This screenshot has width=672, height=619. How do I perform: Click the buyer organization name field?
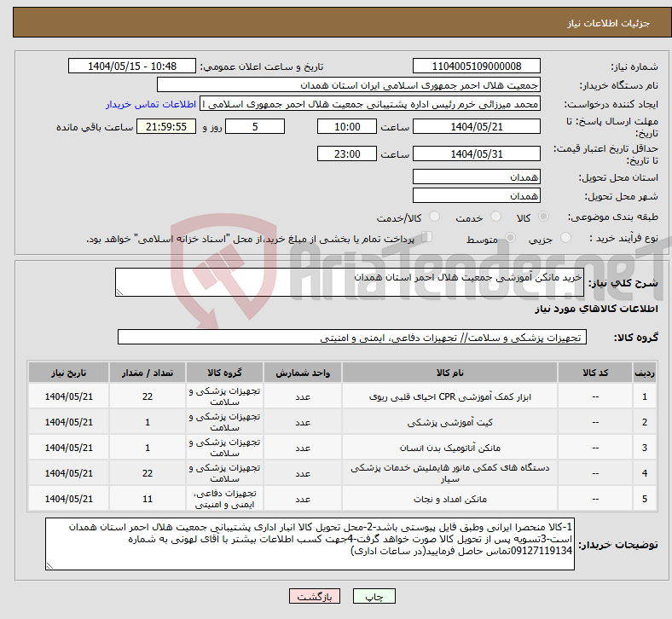(349, 84)
